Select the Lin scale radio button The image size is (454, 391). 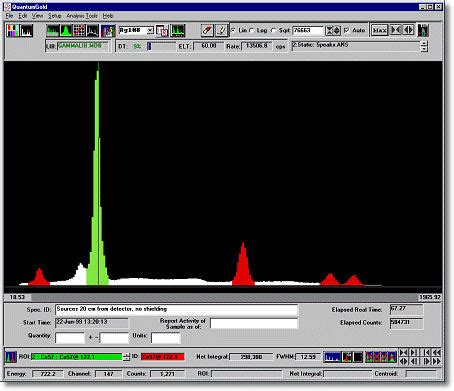[x=233, y=30]
